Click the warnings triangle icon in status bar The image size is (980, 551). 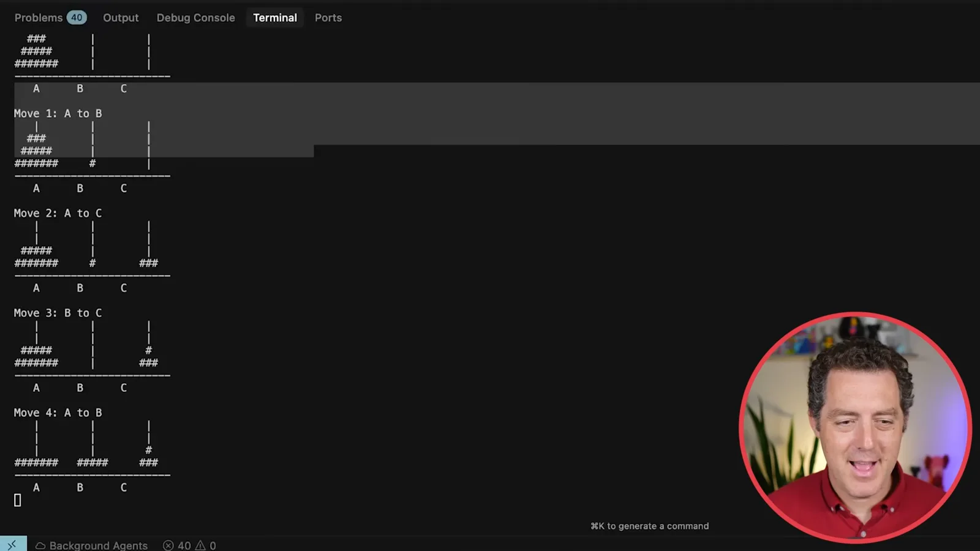(200, 545)
